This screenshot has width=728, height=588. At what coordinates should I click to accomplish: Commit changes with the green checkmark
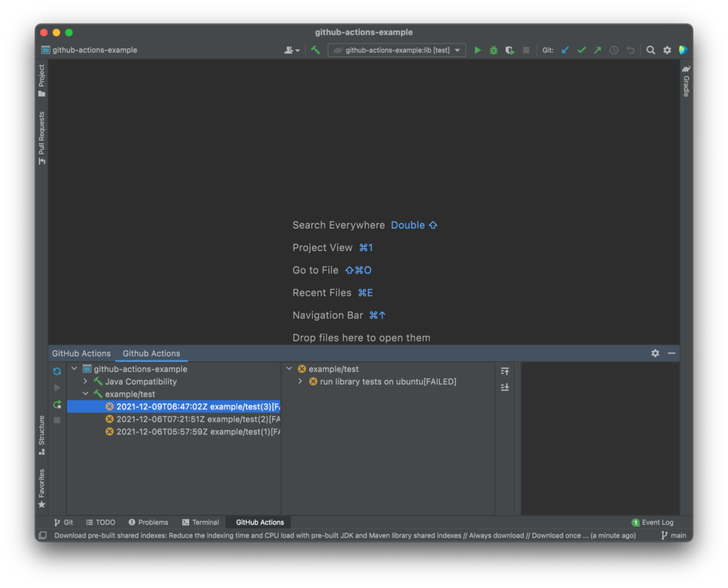pos(582,50)
